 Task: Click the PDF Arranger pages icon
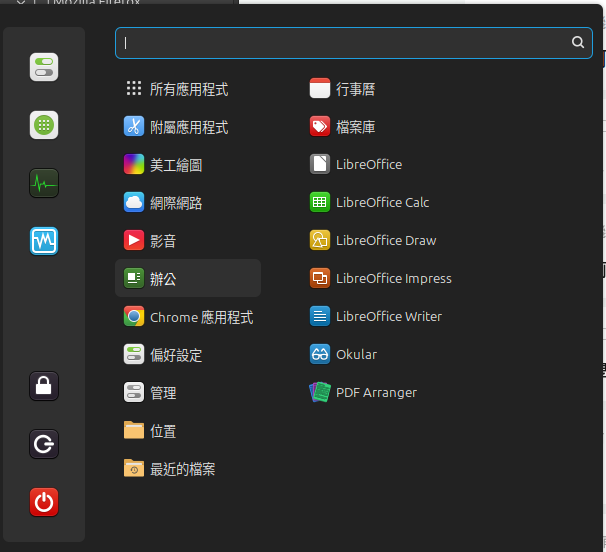point(320,392)
